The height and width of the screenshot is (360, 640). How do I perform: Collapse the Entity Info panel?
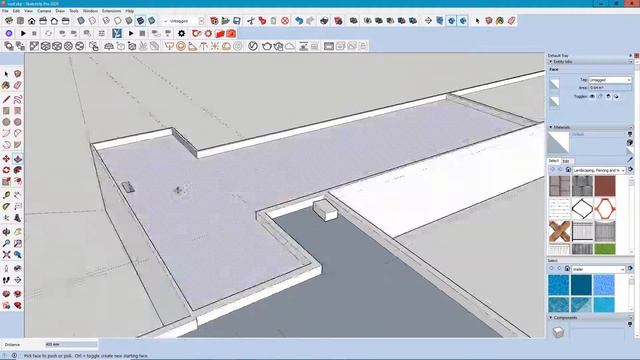551,62
